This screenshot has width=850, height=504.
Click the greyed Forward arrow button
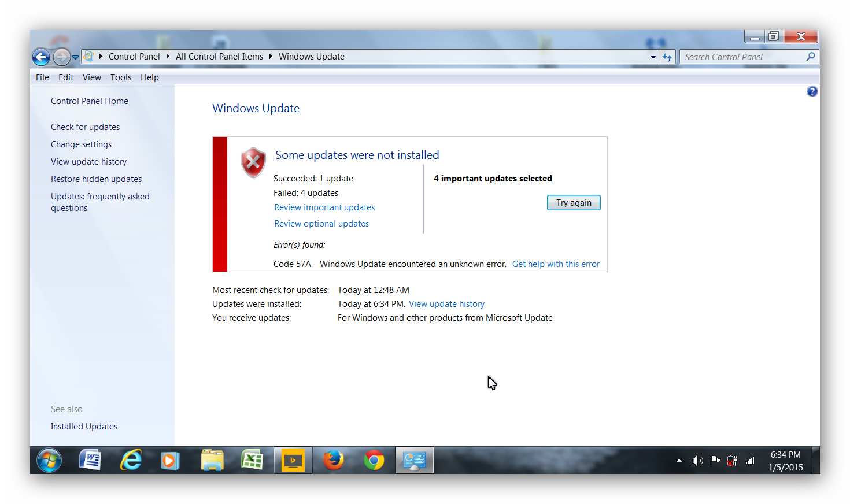pos(61,57)
